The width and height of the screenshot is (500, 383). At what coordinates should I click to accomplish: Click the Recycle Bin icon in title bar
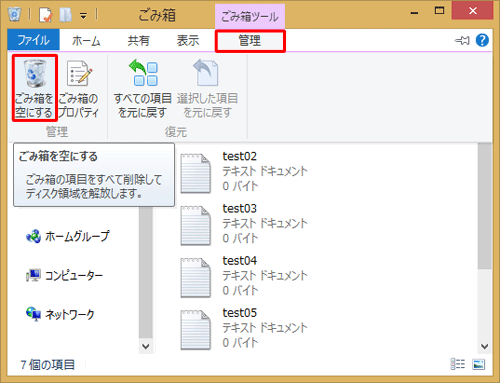(x=15, y=14)
